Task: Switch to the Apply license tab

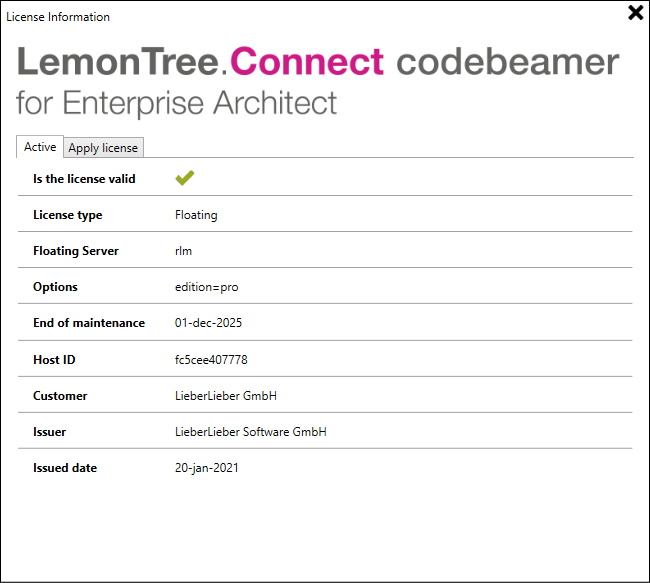Action: [103, 148]
